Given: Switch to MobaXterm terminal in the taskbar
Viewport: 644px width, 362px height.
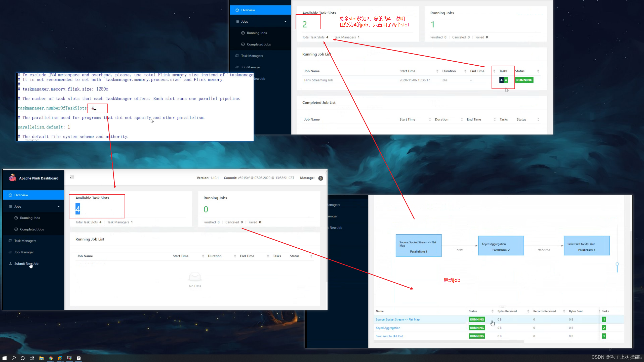Looking at the screenshot, I should pyautogui.click(x=69, y=358).
